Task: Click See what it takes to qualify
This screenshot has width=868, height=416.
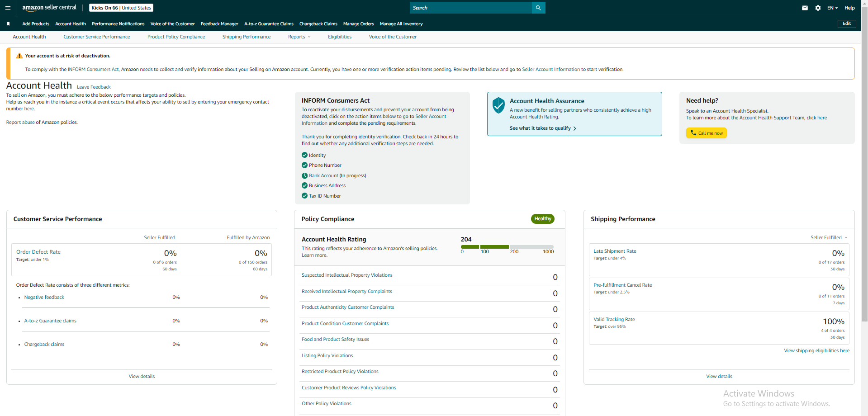Action: click(543, 128)
